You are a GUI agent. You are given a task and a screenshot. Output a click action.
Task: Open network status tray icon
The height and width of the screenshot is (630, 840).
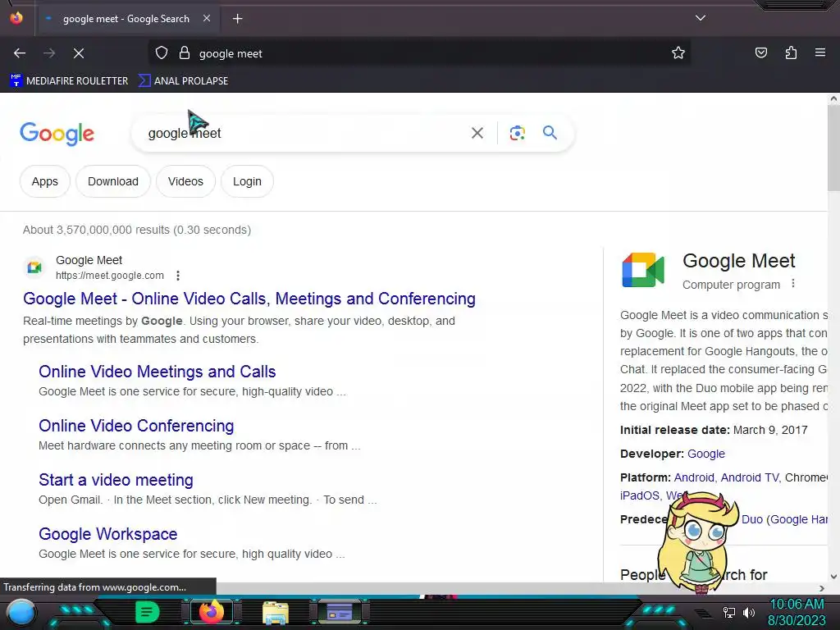[728, 612]
